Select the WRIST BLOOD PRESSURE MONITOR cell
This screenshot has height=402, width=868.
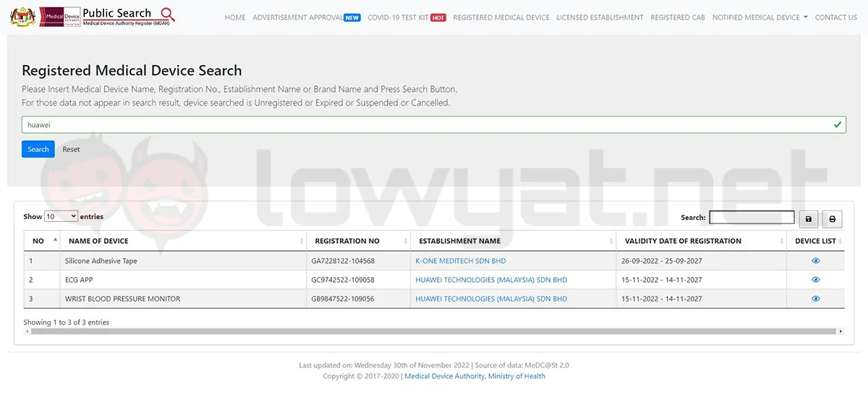[184, 299]
